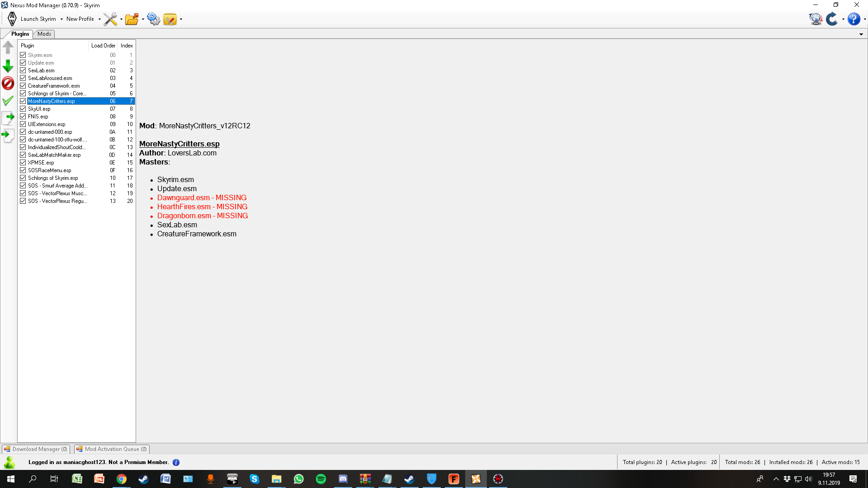
Task: Click the MoreNastyCritters.esp heading in details
Action: (179, 144)
